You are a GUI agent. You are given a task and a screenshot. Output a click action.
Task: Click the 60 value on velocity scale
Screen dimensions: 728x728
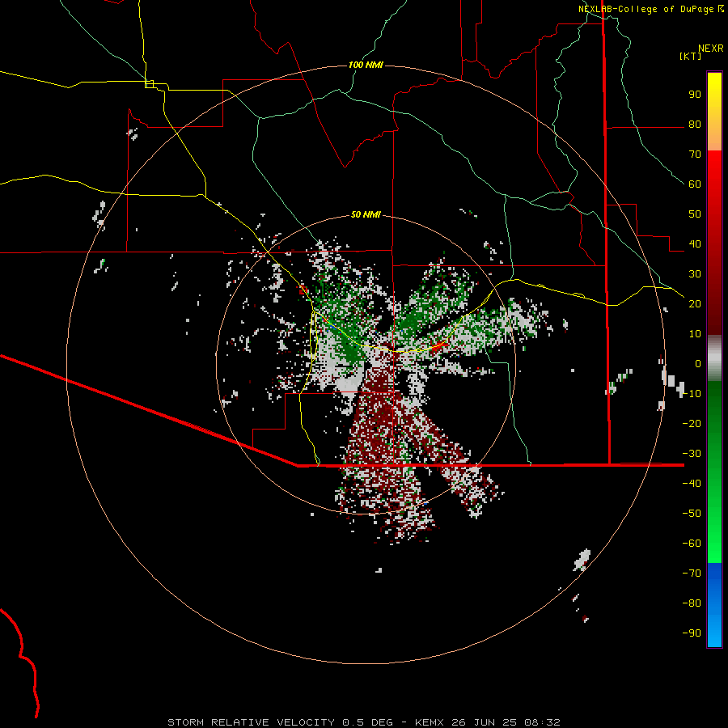point(695,184)
